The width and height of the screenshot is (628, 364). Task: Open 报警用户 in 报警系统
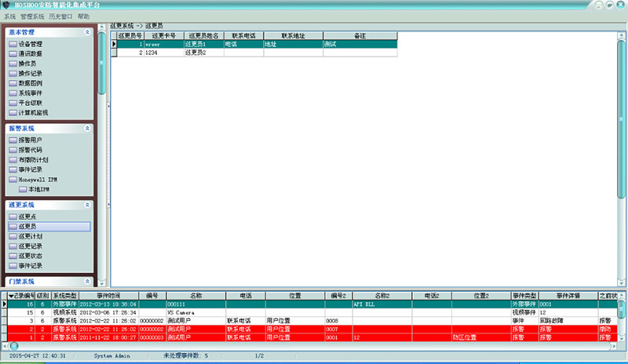pos(31,140)
